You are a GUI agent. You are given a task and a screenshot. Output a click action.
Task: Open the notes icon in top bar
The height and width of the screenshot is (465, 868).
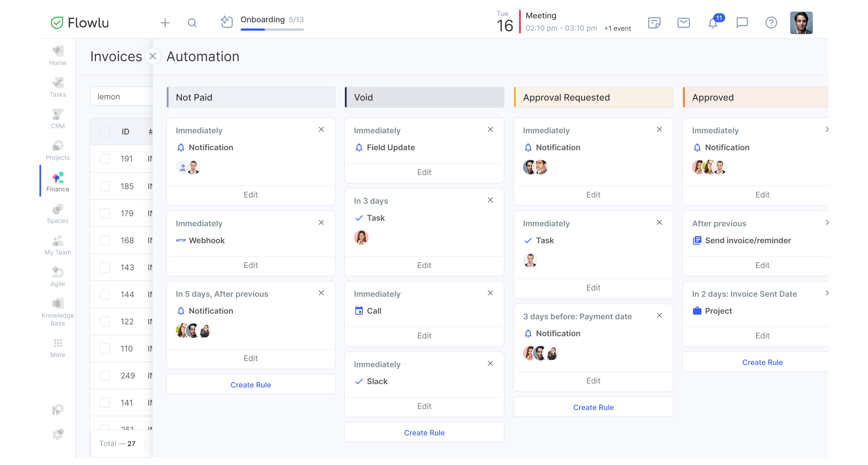pos(654,23)
